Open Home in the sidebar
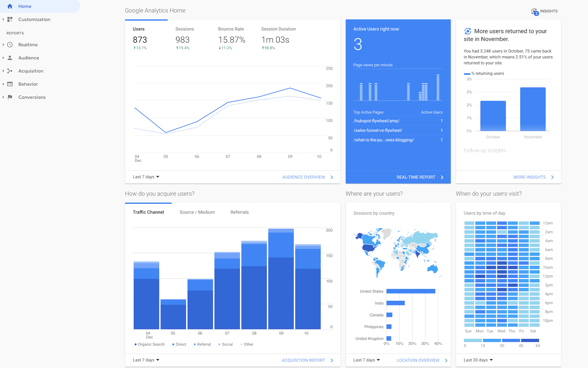Screen dimensions: 588x368 pos(40,6)
